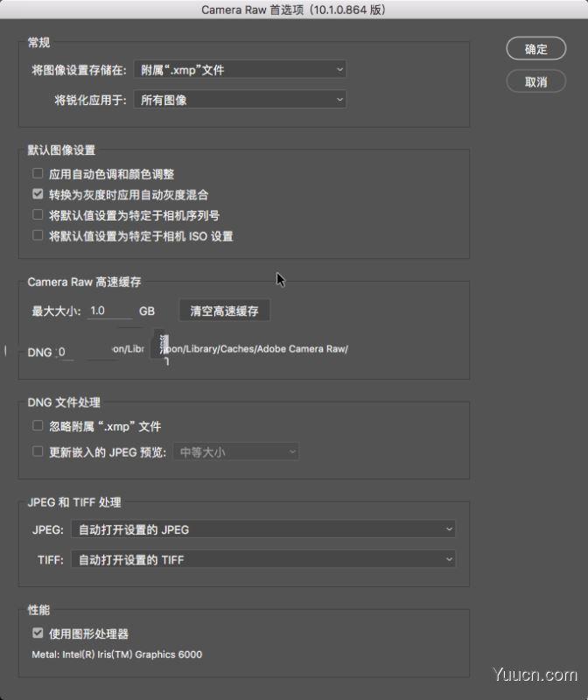Click the DNG 文件处理 section heading
This screenshot has height=700, width=588.
[64, 402]
